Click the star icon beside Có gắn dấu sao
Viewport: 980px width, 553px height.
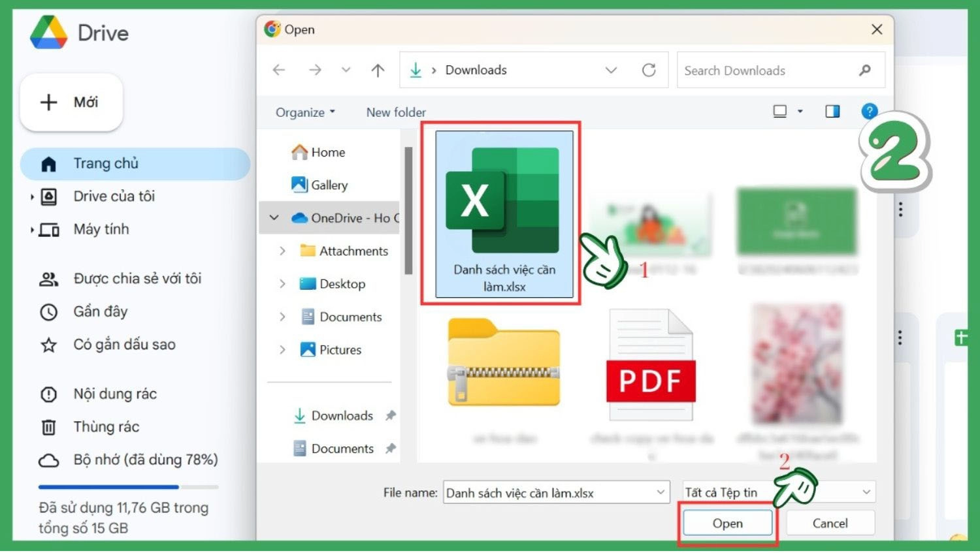point(49,345)
